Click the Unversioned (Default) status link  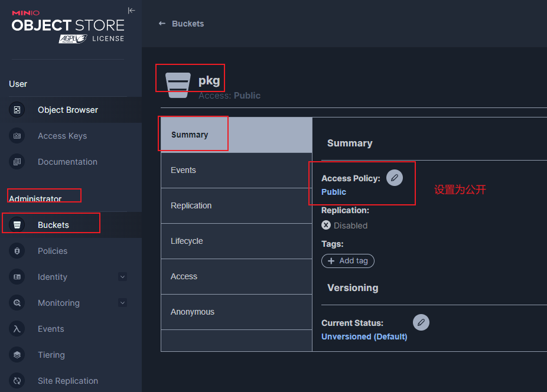(364, 337)
